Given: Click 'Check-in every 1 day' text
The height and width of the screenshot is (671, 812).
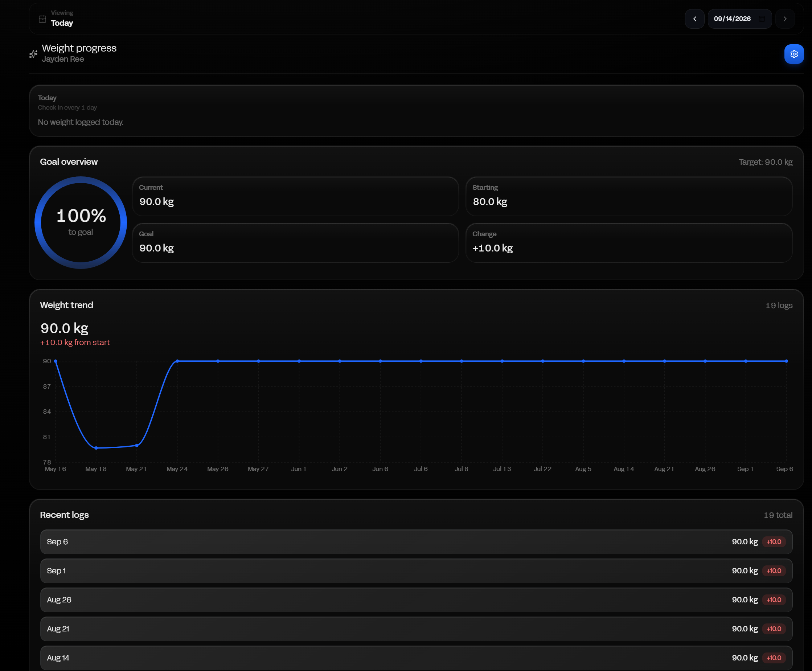Looking at the screenshot, I should tap(67, 107).
